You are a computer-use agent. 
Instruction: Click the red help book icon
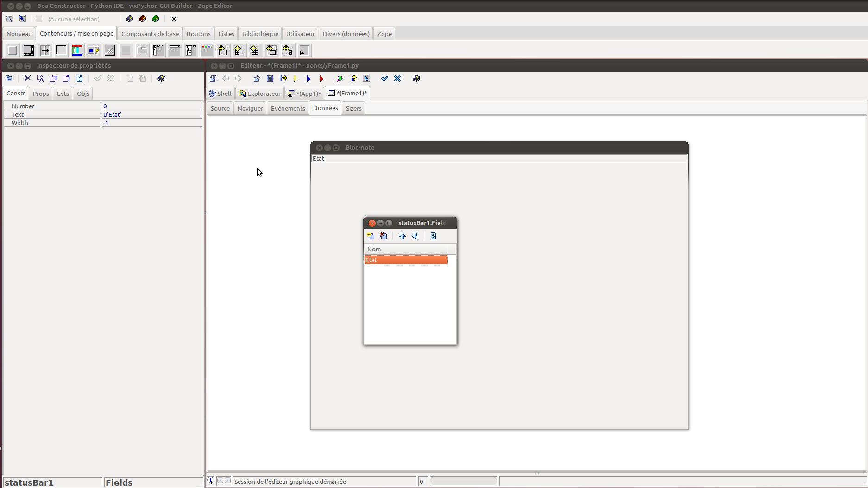coord(143,19)
